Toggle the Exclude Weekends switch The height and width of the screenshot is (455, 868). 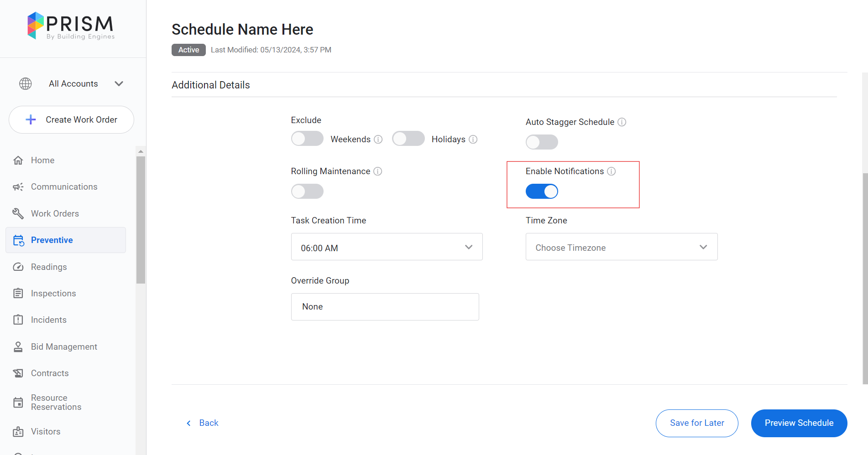pyautogui.click(x=308, y=139)
